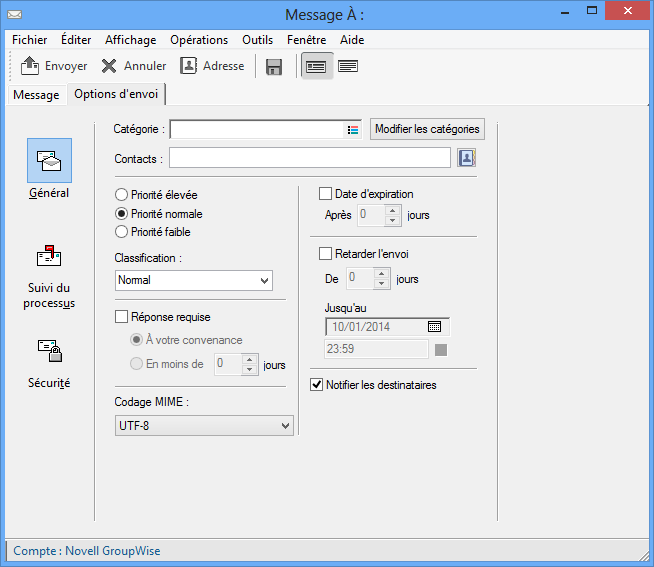Click the Après days value field
Image resolution: width=654 pixels, height=567 pixels.
pos(371,215)
